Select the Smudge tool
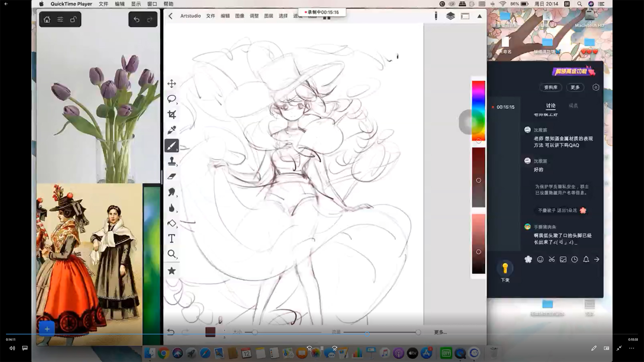644x362 pixels. [172, 192]
